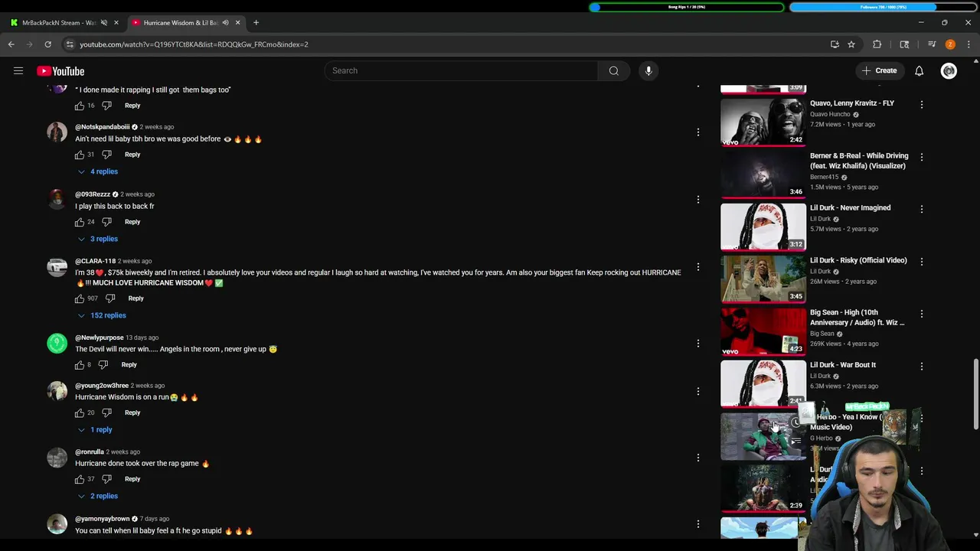The width and height of the screenshot is (980, 551).
Task: Dislike the @ronrulla comment
Action: coord(107,479)
